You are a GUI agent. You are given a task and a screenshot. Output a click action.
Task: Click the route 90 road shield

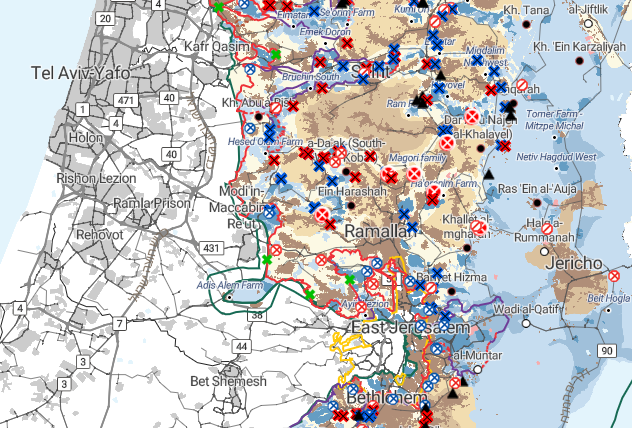point(607,350)
